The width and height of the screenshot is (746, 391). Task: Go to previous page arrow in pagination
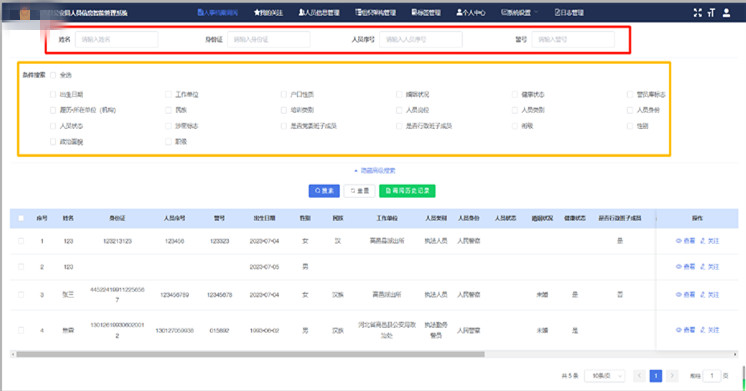coord(640,376)
